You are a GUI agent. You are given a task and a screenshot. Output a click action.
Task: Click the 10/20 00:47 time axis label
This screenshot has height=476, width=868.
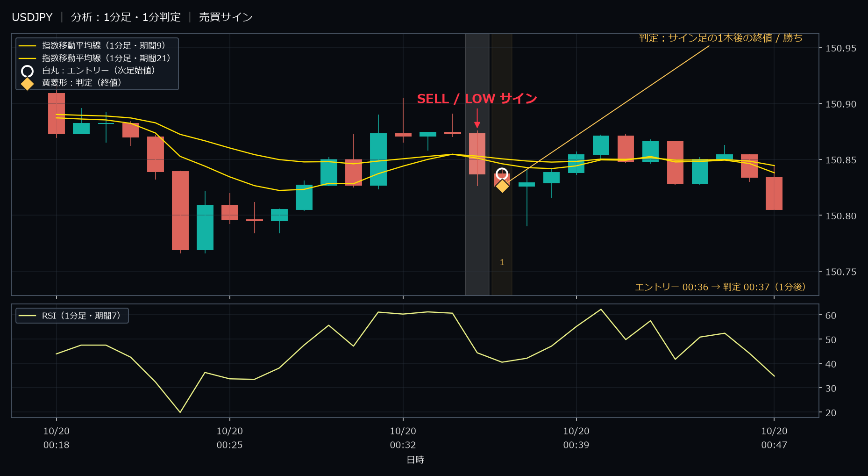pyautogui.click(x=775, y=438)
